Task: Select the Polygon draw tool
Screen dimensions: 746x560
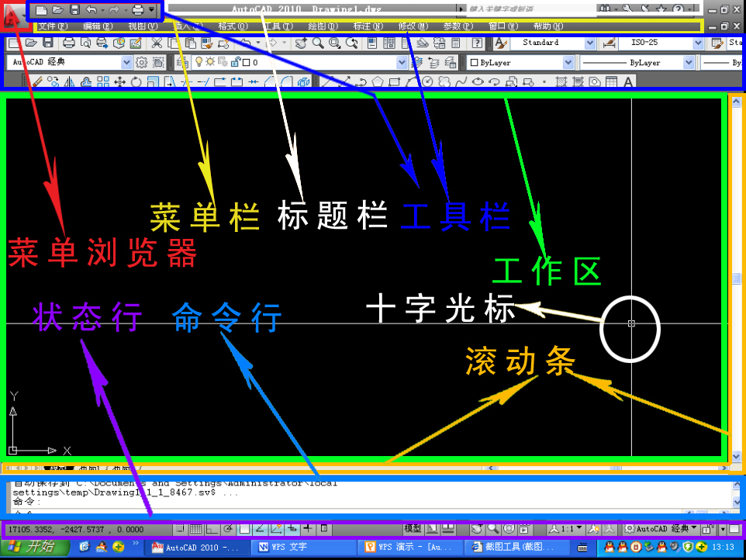Action: (x=378, y=81)
